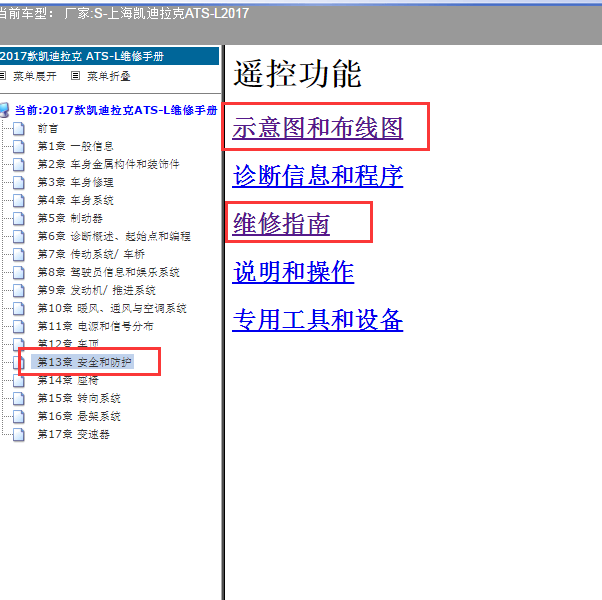The width and height of the screenshot is (602, 600).
Task: Click the 2017款凯迪拉克 ATS-L维修手册 panel header
Action: click(x=109, y=56)
